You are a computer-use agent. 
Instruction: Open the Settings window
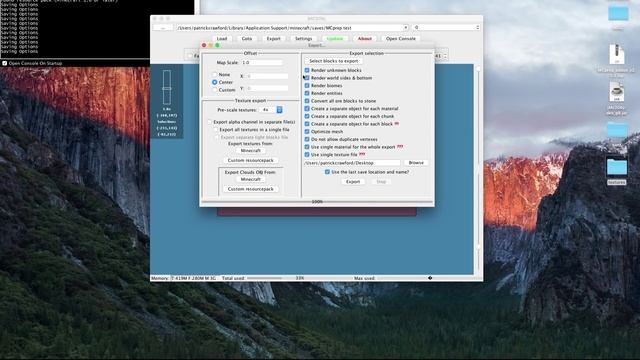(304, 38)
